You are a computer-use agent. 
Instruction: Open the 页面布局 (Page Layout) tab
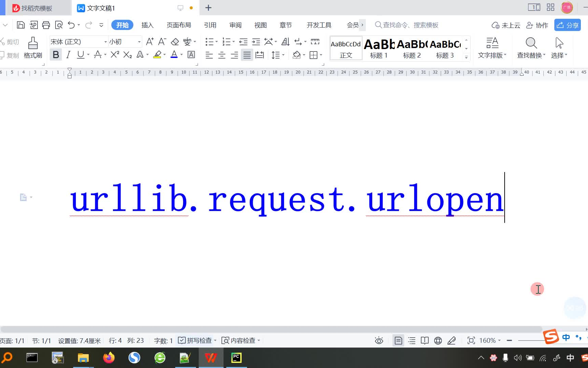pos(179,25)
